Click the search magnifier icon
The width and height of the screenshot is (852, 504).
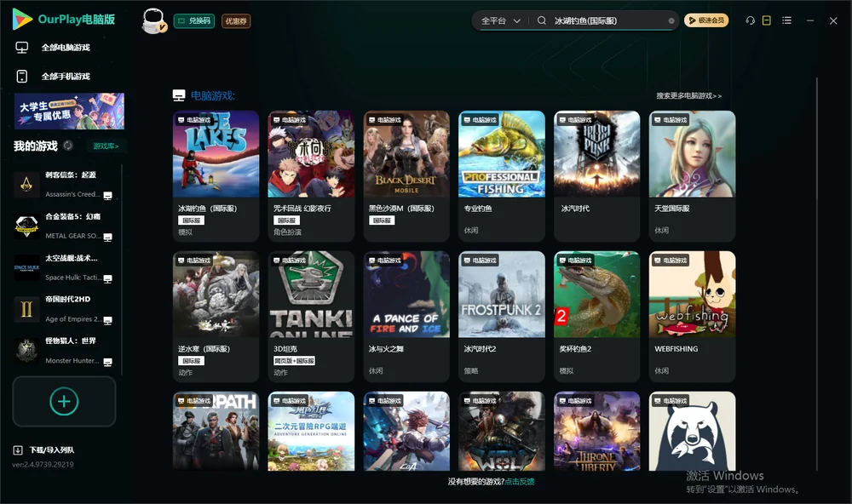pyautogui.click(x=541, y=20)
